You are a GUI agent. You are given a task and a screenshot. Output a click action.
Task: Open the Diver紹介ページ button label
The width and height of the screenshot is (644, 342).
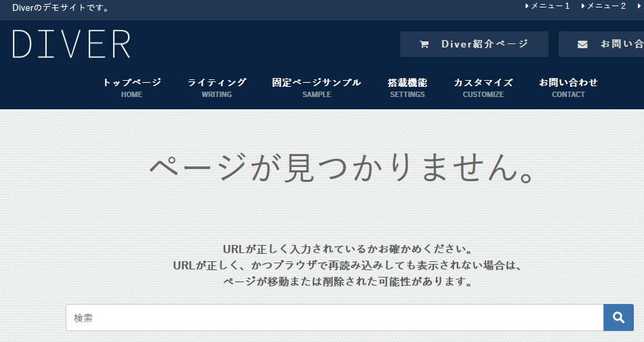tap(484, 44)
